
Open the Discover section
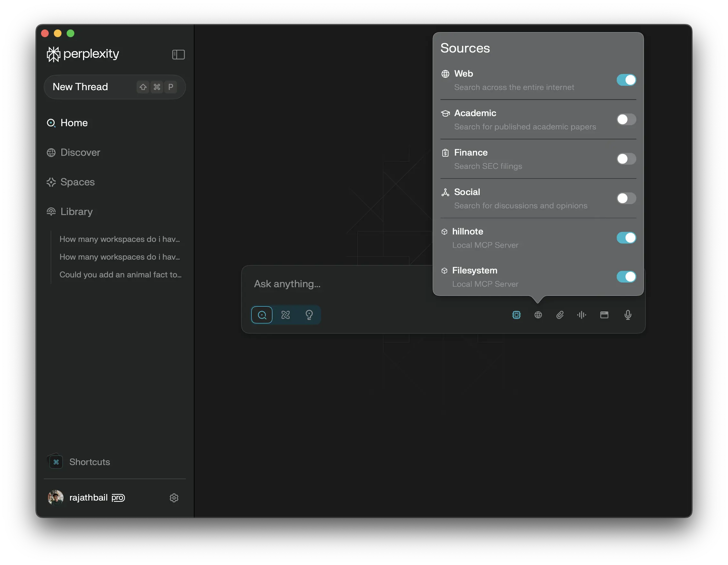tap(80, 152)
